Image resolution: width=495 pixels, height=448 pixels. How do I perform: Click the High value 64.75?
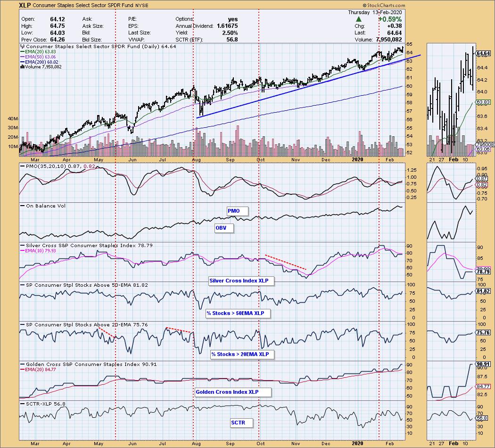(x=58, y=26)
